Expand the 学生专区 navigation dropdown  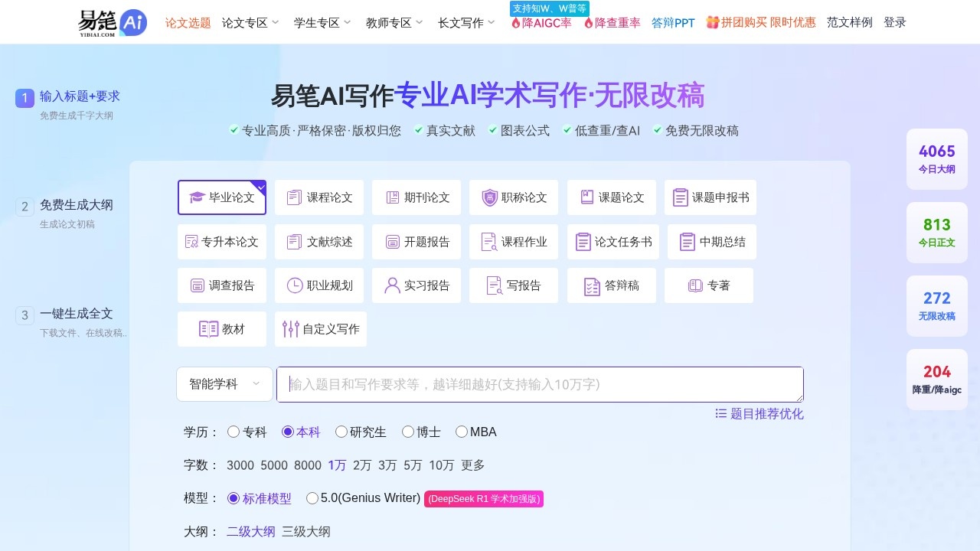(316, 22)
